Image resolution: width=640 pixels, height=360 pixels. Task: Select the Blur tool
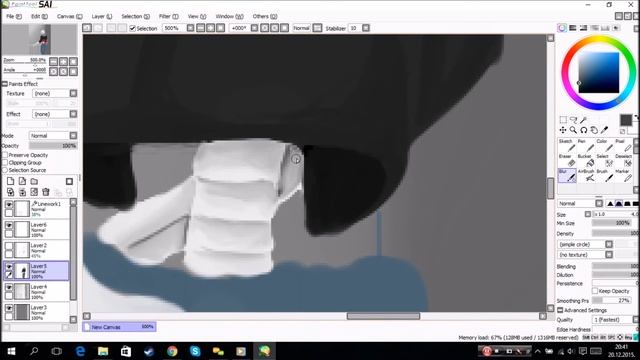click(x=567, y=176)
